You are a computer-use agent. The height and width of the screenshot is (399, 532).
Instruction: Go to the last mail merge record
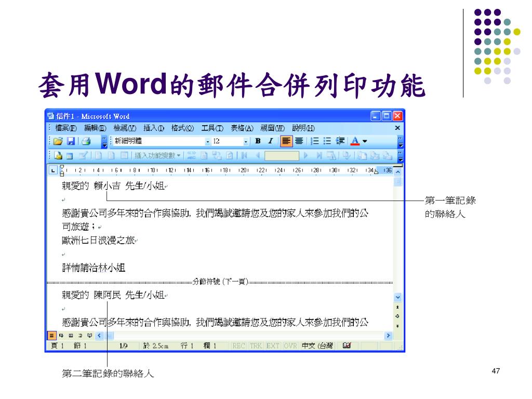(x=319, y=155)
